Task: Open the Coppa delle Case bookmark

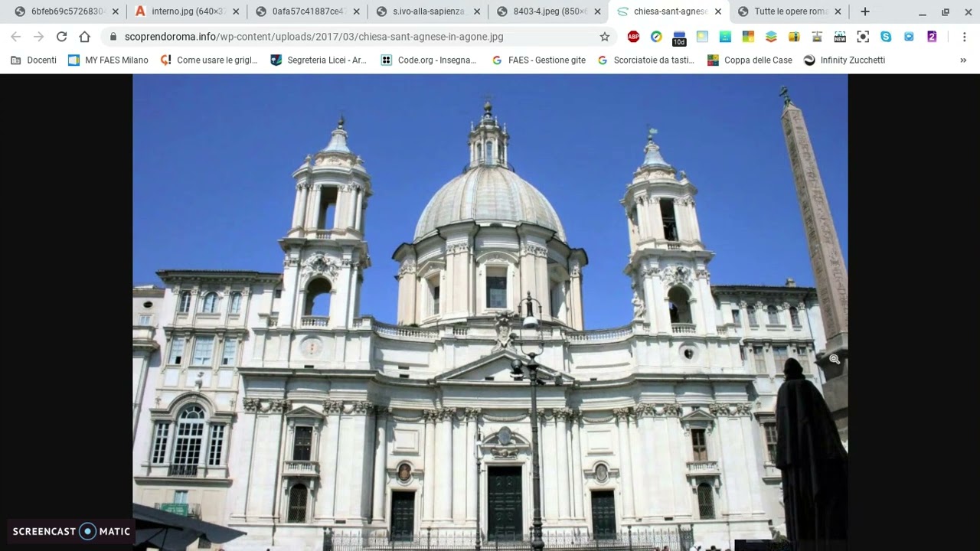Action: pyautogui.click(x=750, y=60)
